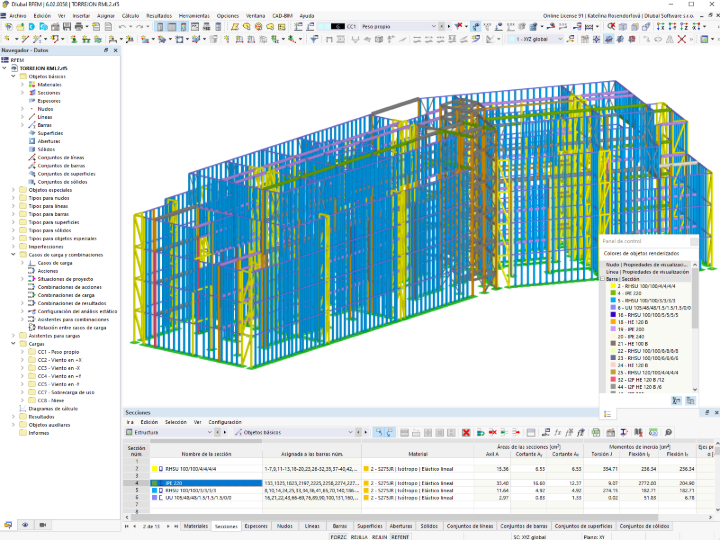The image size is (720, 540).
Task: Select Combinaciones de carga in navigator
Action: click(66, 295)
